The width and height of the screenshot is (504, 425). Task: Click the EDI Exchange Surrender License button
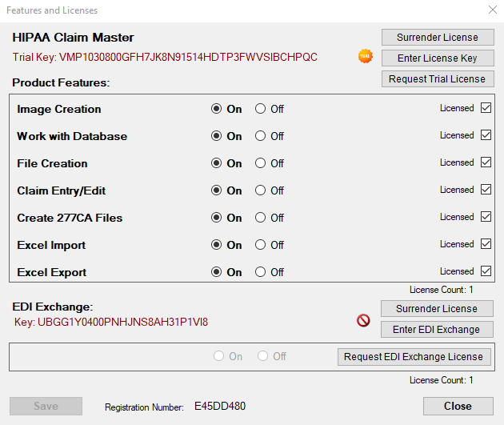click(x=437, y=309)
